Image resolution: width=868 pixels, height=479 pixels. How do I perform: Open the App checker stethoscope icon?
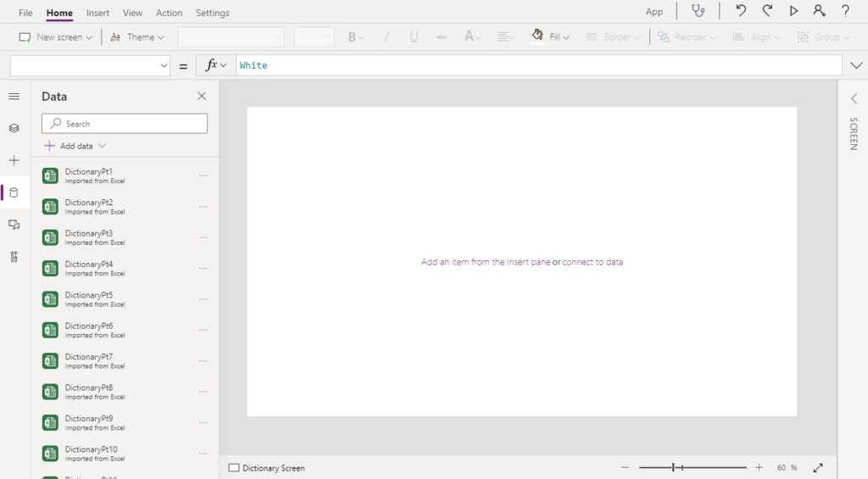[698, 11]
